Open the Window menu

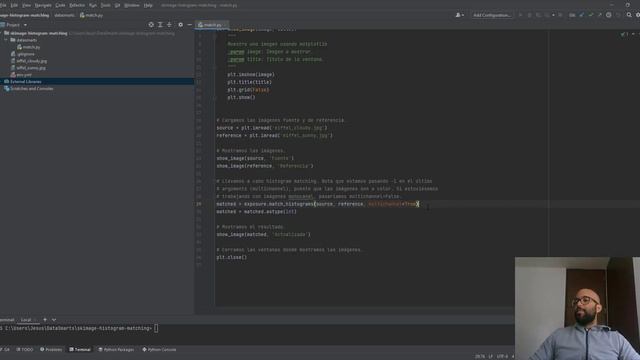pos(132,5)
